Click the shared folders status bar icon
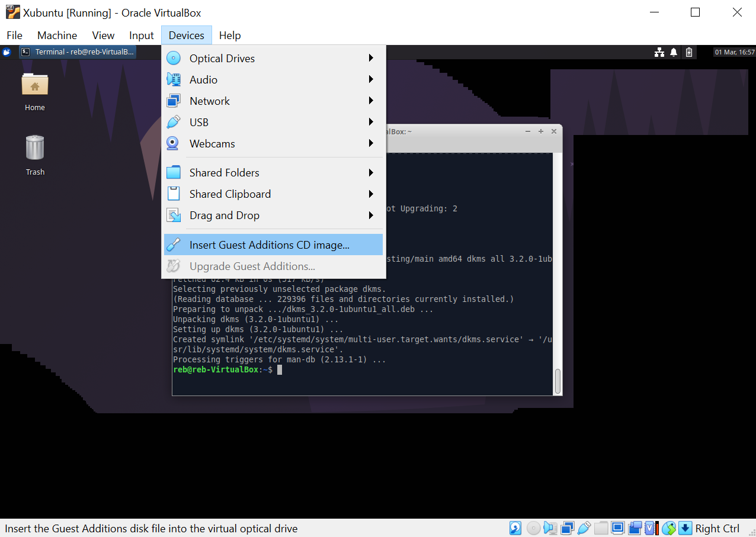The height and width of the screenshot is (537, 756). (601, 528)
